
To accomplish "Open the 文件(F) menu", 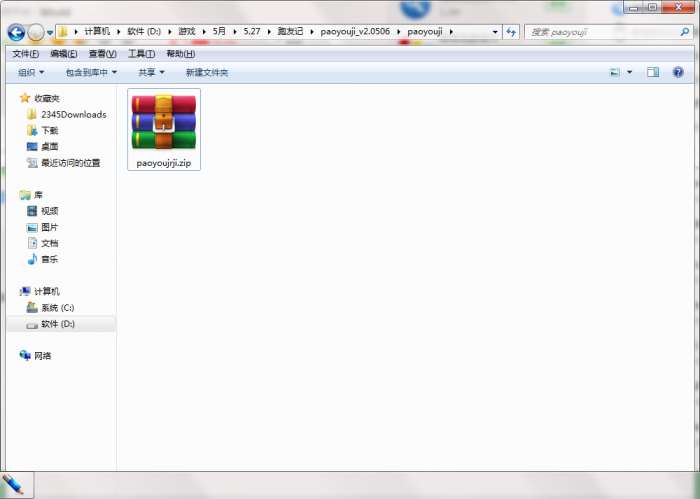I will tap(25, 54).
